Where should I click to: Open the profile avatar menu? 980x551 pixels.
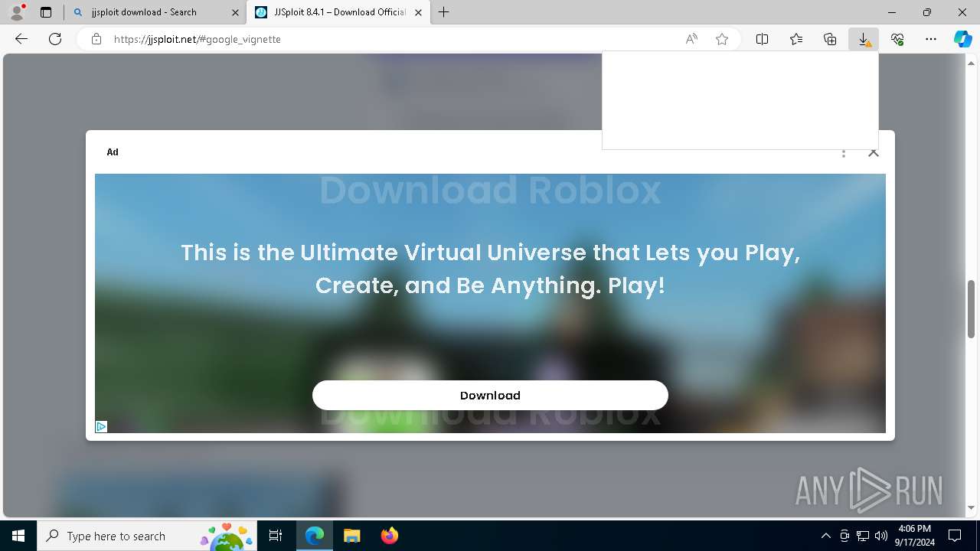click(x=17, y=12)
